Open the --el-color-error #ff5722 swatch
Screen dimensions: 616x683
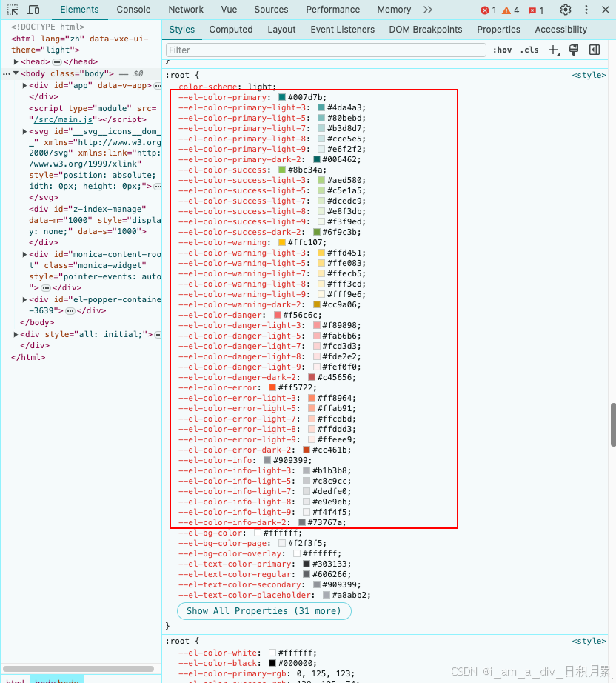click(272, 387)
